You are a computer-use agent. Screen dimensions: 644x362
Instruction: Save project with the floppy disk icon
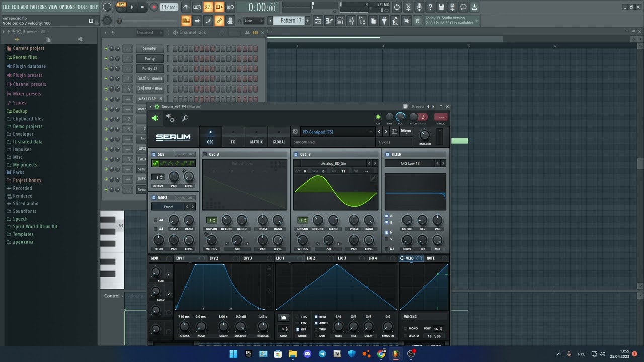tap(441, 7)
